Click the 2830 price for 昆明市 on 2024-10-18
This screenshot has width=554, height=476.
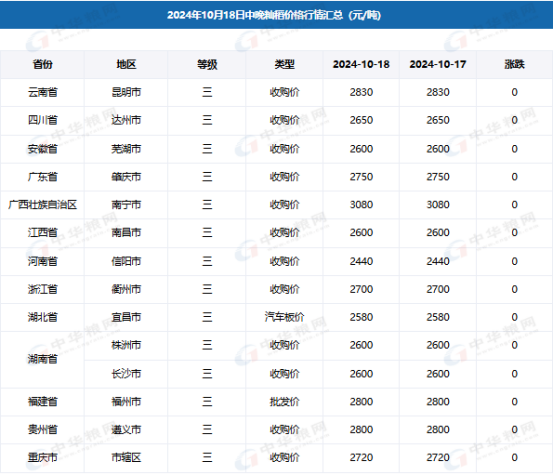tap(361, 92)
